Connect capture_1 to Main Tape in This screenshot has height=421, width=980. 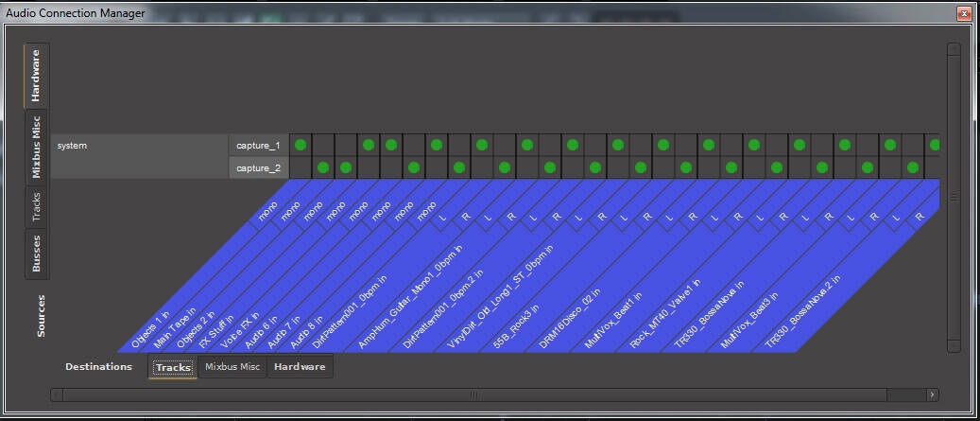coord(323,145)
